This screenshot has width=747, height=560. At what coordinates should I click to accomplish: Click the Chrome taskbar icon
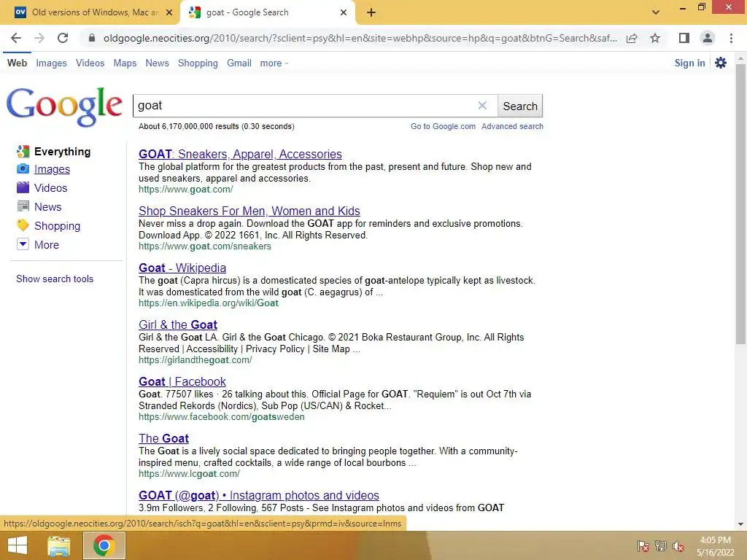(104, 545)
